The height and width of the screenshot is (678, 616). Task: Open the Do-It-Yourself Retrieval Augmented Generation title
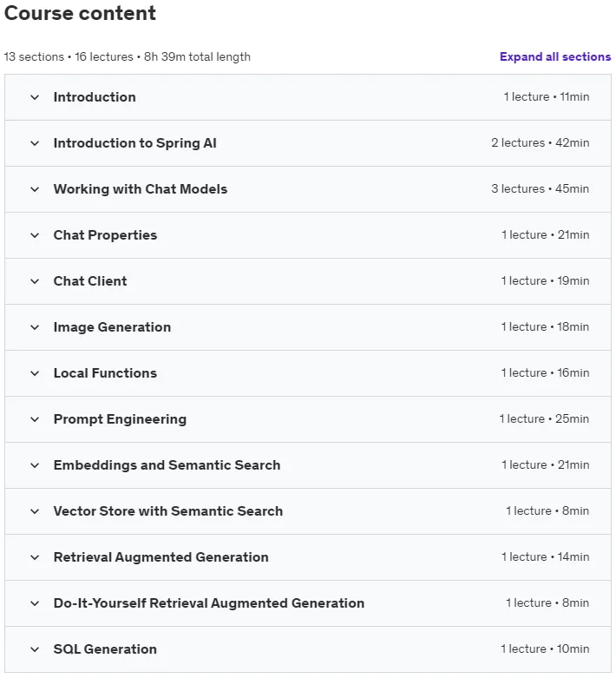tap(209, 602)
